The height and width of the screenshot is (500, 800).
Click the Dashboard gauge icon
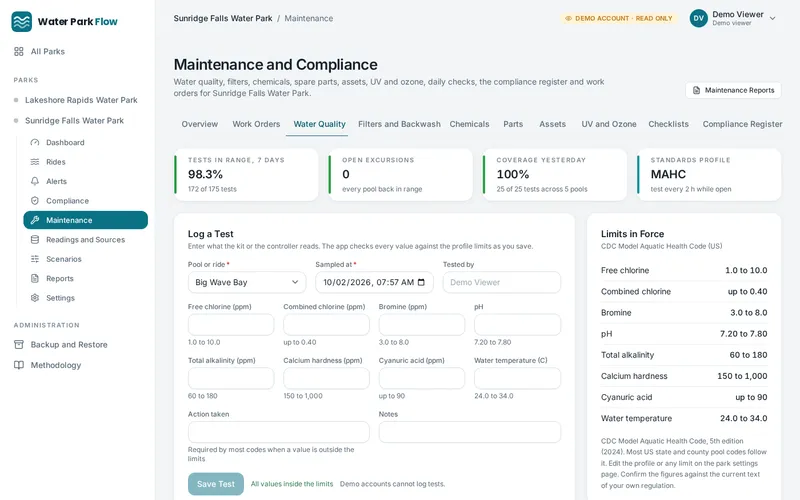point(35,142)
